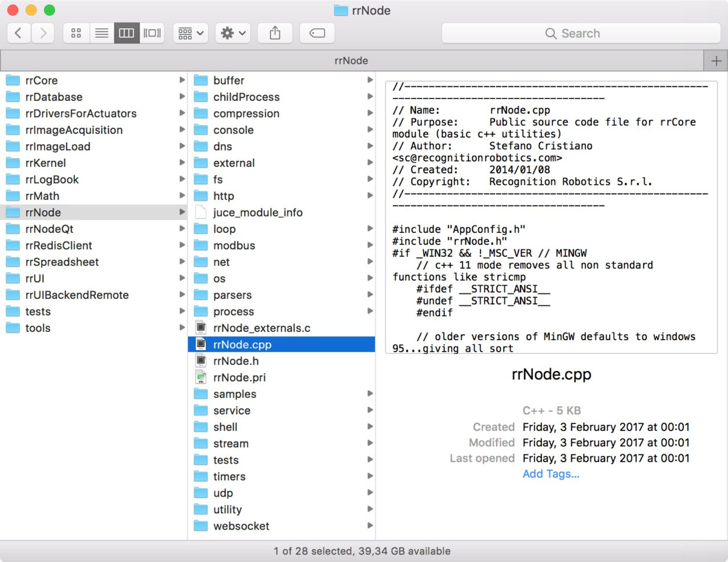Click the websocket folder icon

(x=201, y=525)
